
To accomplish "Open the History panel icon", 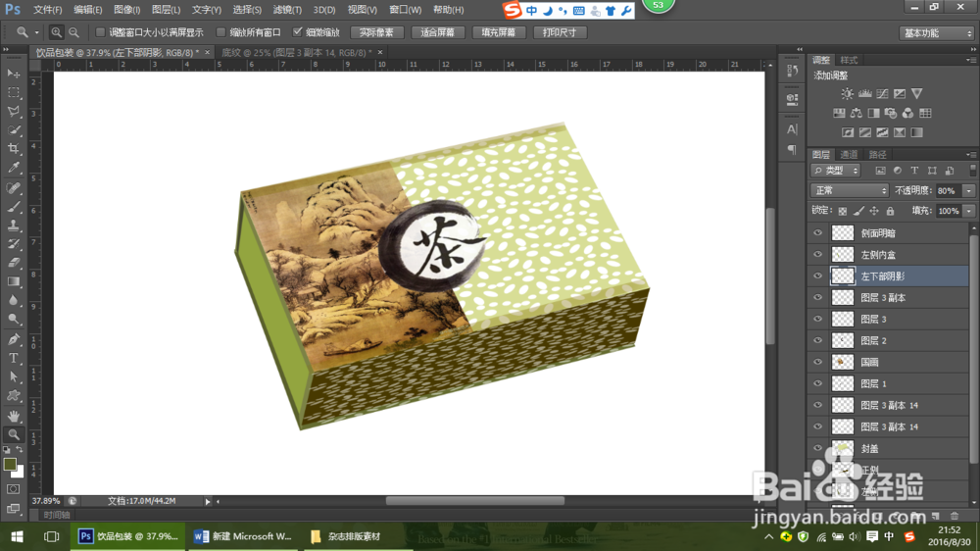I will (792, 70).
